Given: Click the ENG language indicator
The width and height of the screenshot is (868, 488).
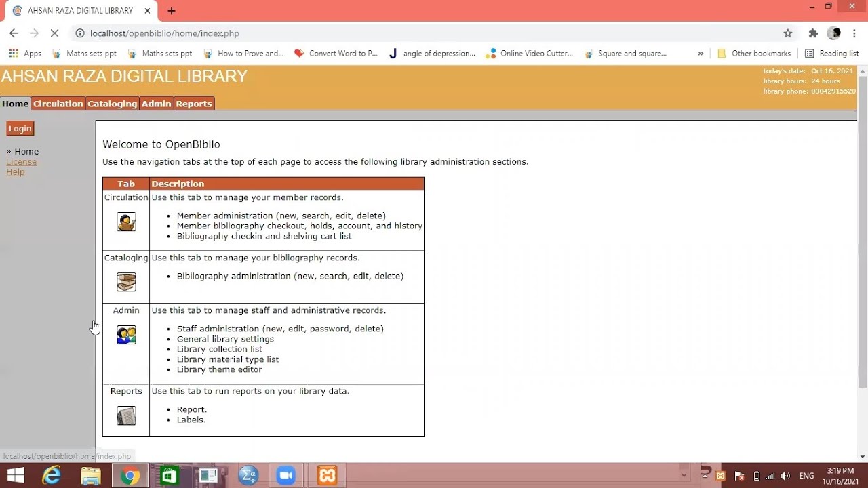Looking at the screenshot, I should point(806,476).
